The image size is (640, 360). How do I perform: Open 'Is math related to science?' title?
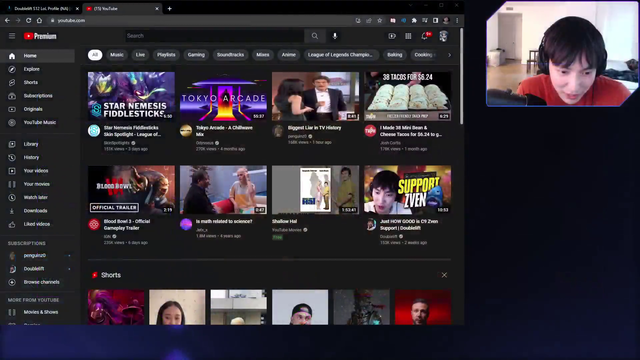click(224, 221)
